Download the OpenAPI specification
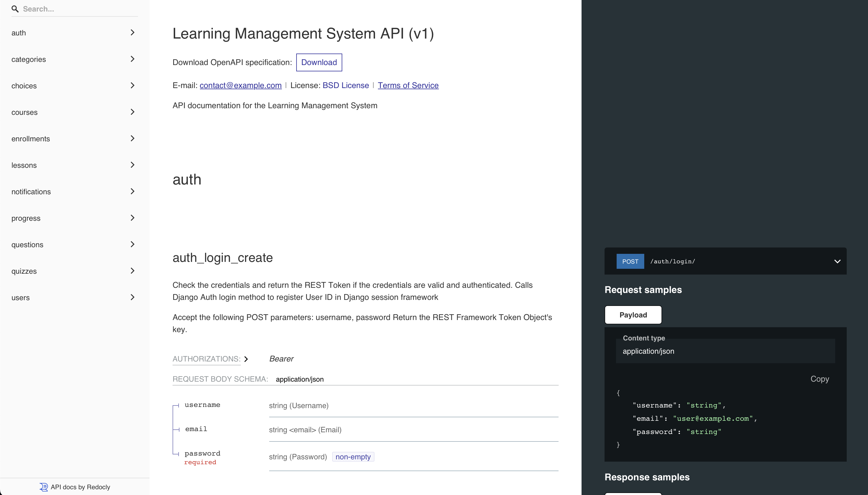Screen dimensions: 868x495 pos(319,62)
